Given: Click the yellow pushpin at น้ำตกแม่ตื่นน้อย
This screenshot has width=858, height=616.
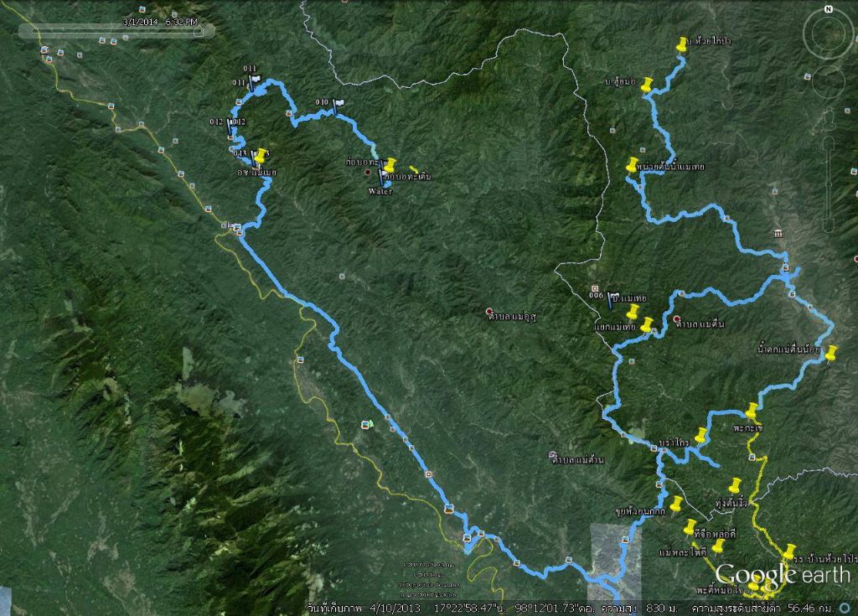Looking at the screenshot, I should tap(831, 353).
